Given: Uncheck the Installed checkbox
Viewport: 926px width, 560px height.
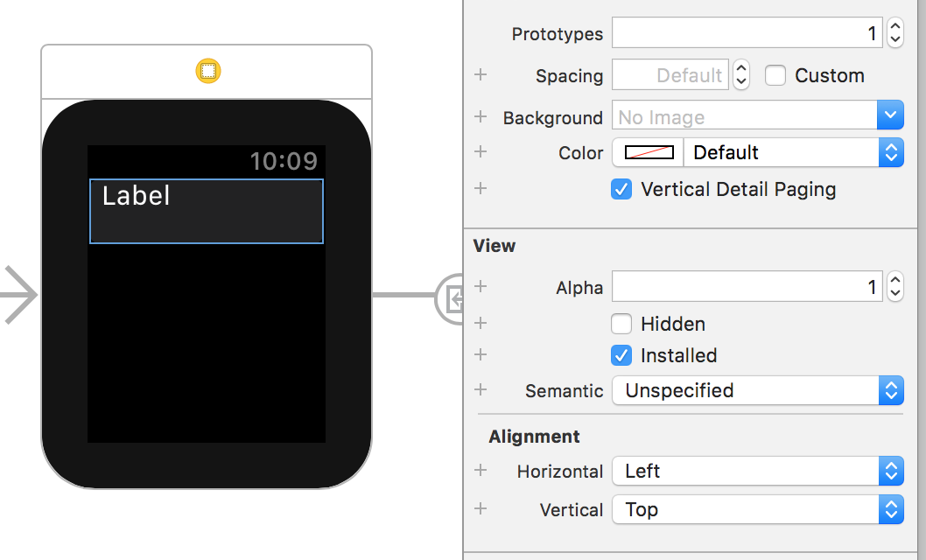Looking at the screenshot, I should pyautogui.click(x=621, y=355).
